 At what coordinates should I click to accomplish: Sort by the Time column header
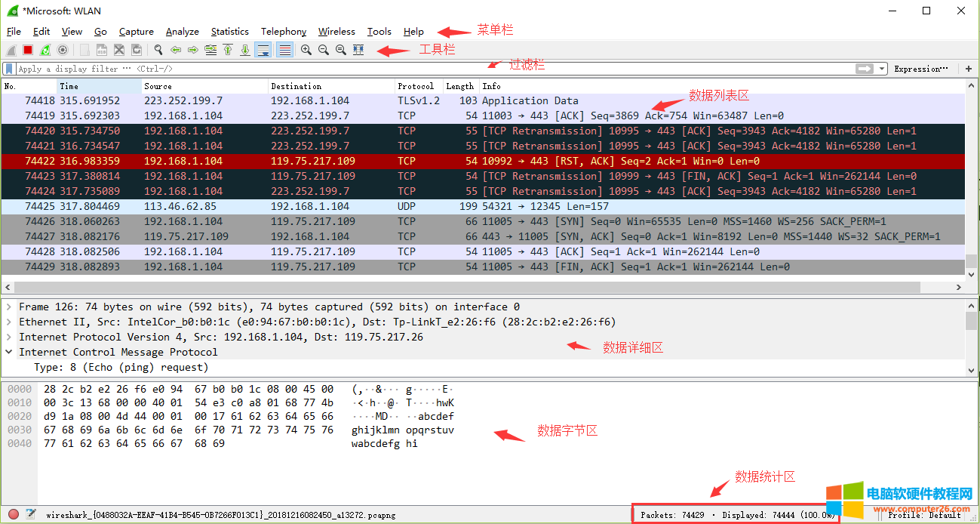point(99,86)
